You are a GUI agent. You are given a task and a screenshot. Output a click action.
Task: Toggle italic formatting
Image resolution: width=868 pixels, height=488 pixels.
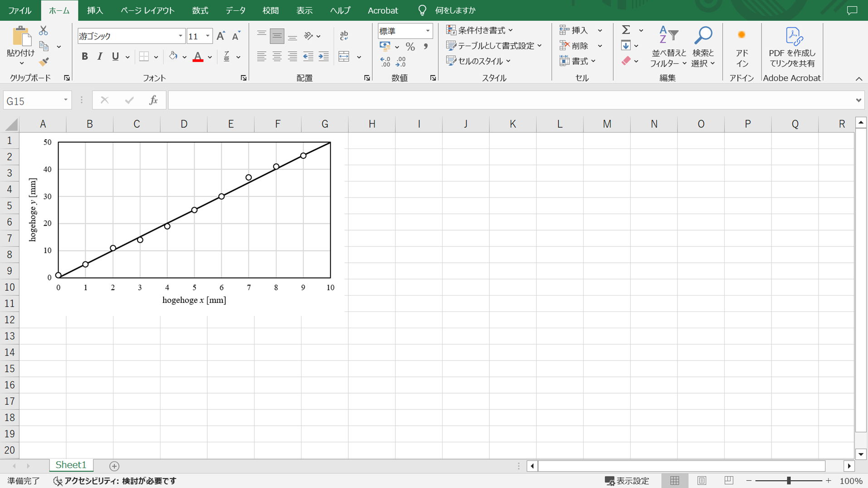point(100,56)
